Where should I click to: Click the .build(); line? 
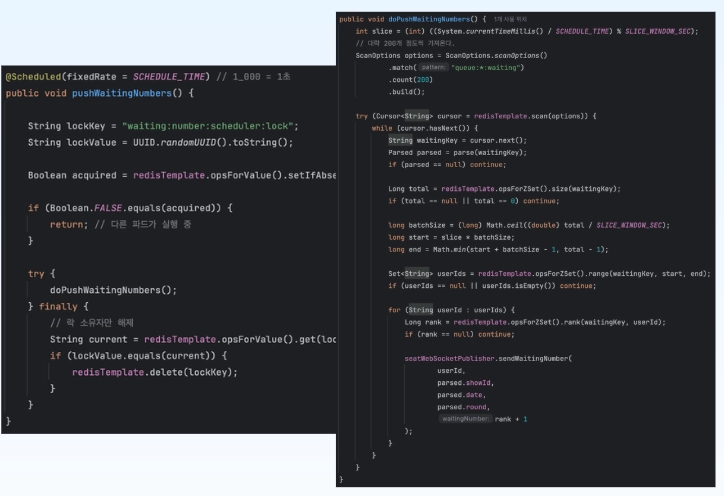pos(406,92)
